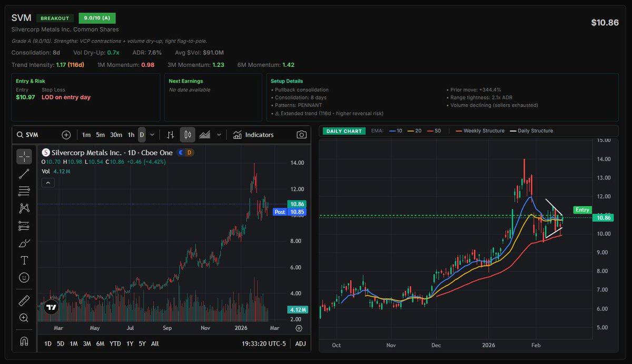Set date range to YTD

115,343
